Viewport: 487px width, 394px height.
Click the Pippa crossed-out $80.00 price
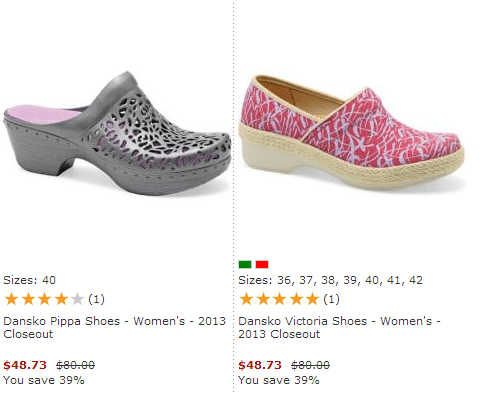click(75, 365)
